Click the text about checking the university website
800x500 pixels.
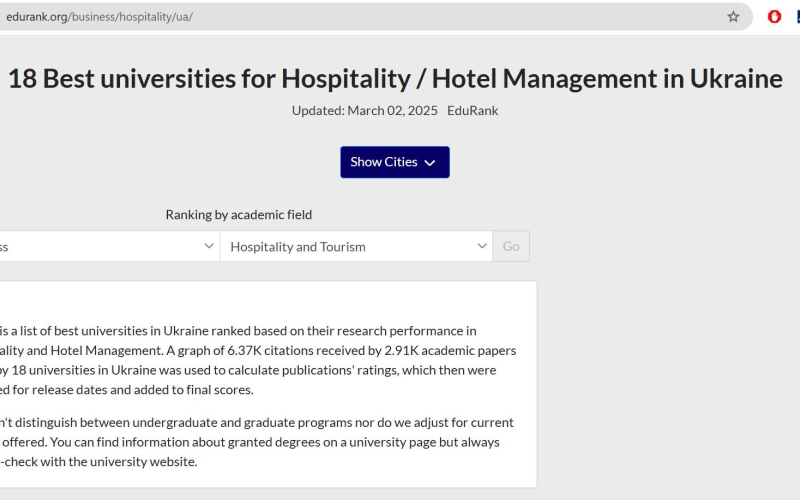98,462
